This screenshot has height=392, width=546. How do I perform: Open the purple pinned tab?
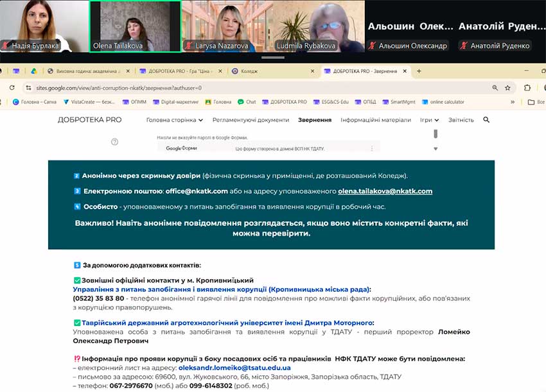[16, 71]
